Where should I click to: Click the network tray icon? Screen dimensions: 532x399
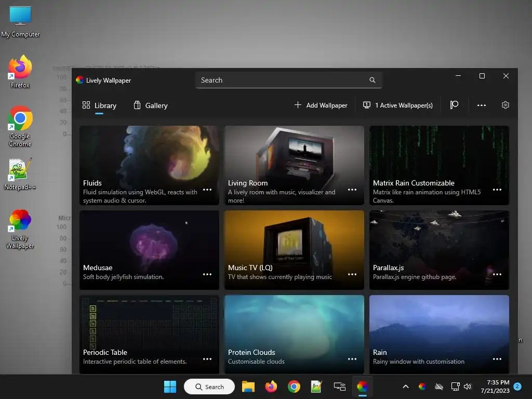click(455, 387)
